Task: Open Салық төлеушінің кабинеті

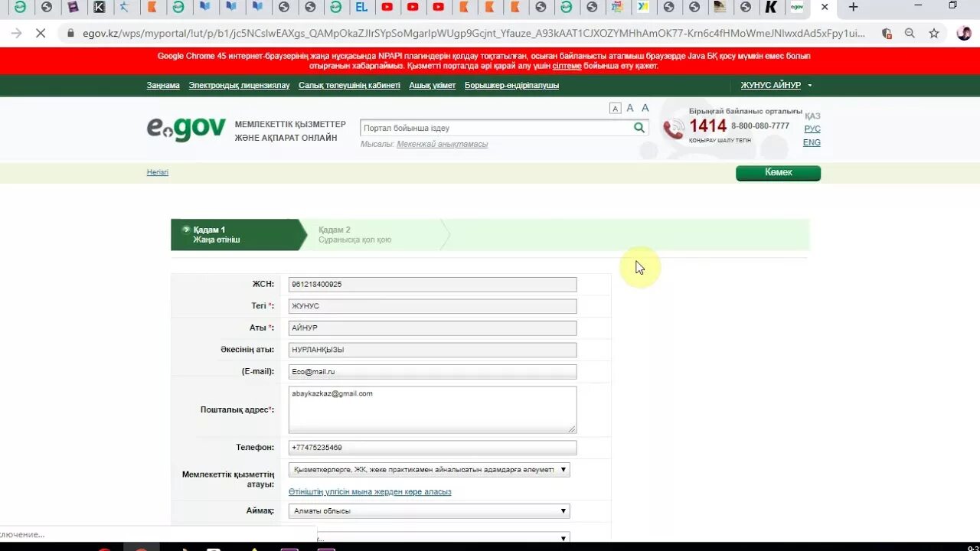Action: [349, 85]
